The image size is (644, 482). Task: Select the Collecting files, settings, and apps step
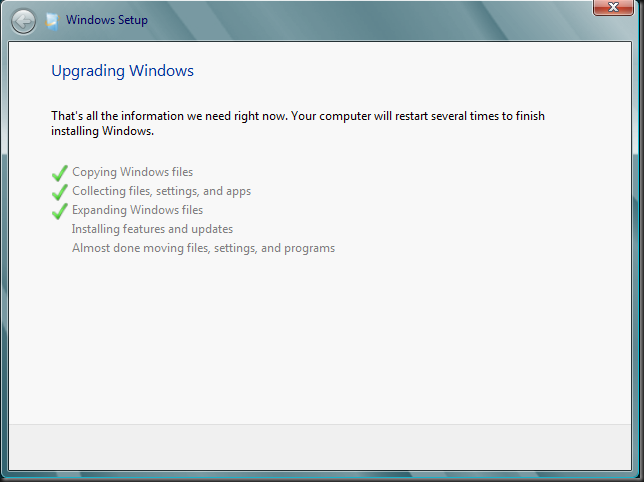coord(161,191)
